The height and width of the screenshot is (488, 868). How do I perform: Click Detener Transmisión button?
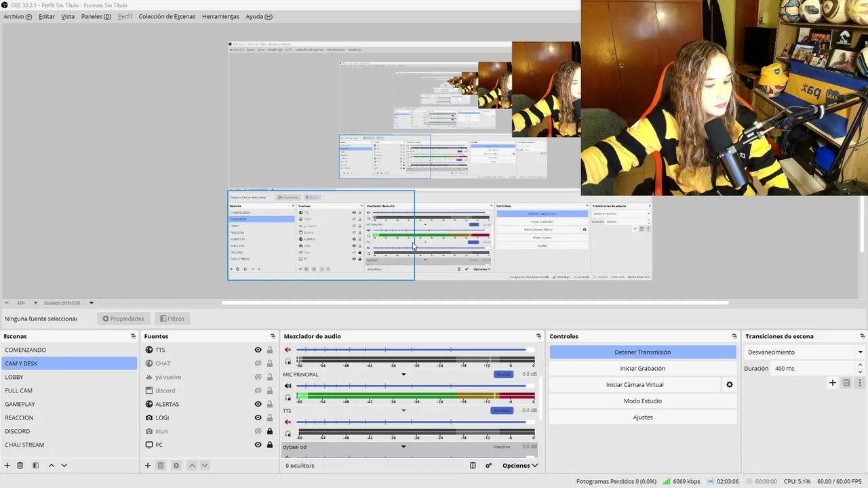point(642,352)
